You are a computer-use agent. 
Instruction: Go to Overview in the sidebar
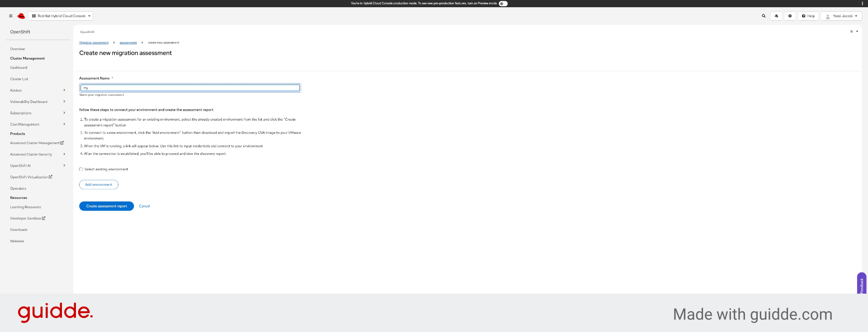[18, 49]
